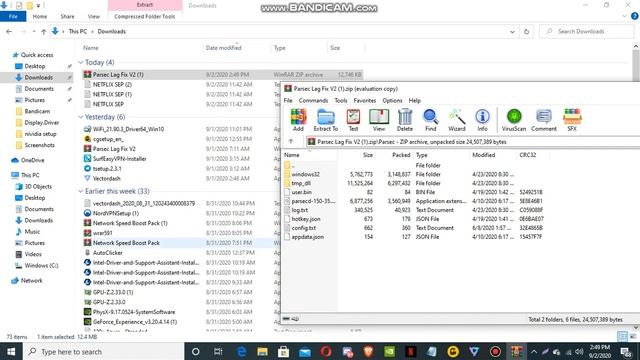Open Microsoft Edge from the taskbar
Image resolution: width=640 pixels, height=360 pixels.
point(241,351)
